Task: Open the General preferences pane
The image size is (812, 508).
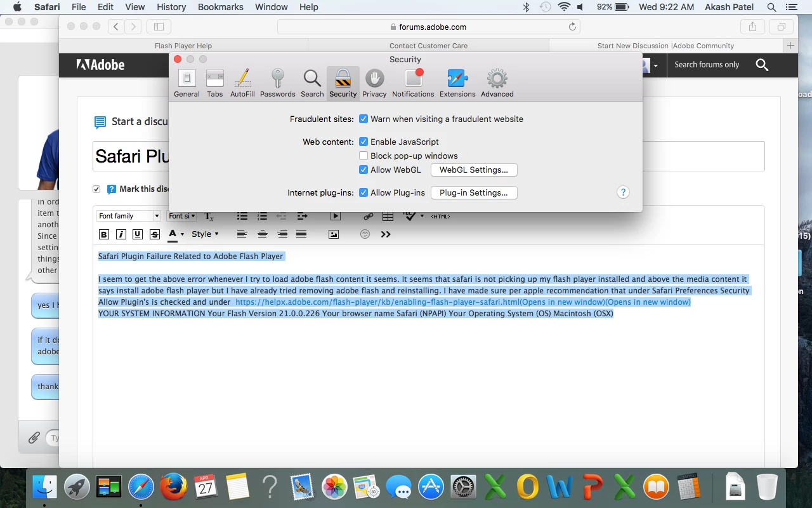Action: coord(187,83)
